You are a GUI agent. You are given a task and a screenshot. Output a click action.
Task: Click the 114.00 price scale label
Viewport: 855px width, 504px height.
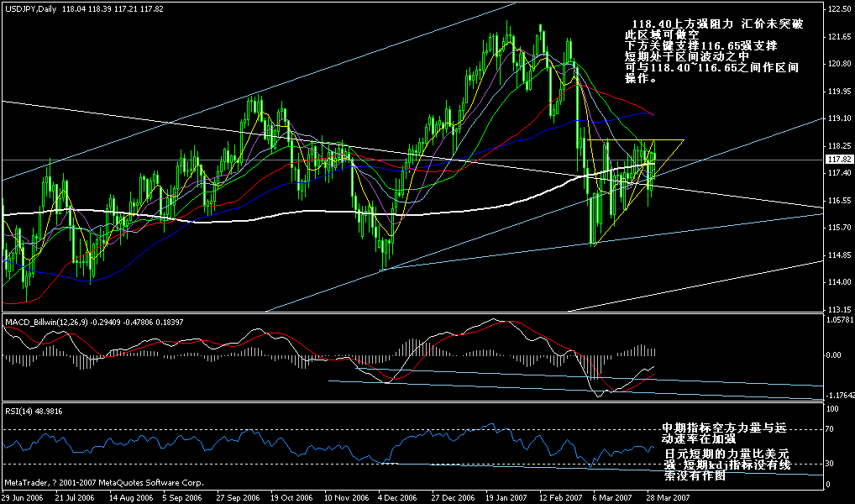pyautogui.click(x=839, y=282)
